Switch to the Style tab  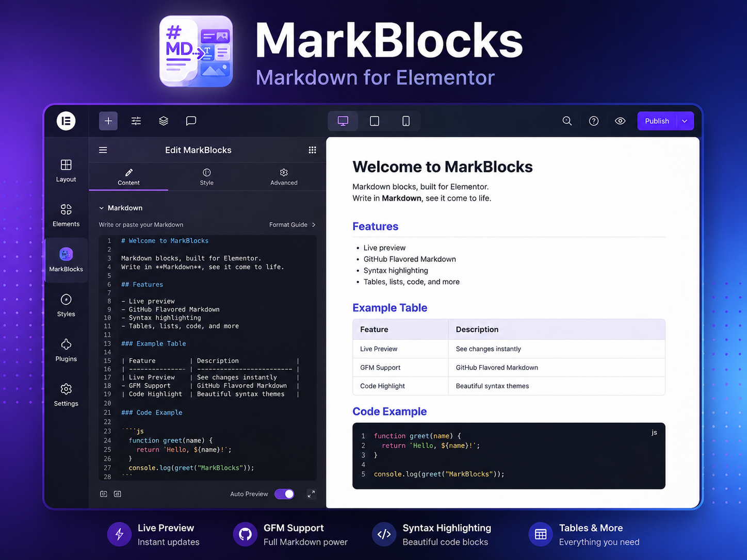click(x=207, y=177)
